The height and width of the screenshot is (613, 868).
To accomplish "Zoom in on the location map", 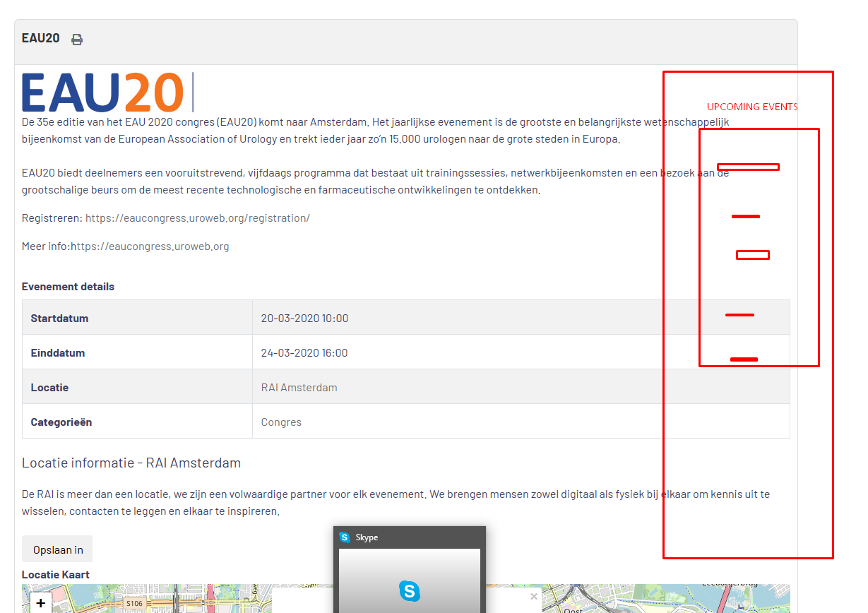I will tap(41, 602).
